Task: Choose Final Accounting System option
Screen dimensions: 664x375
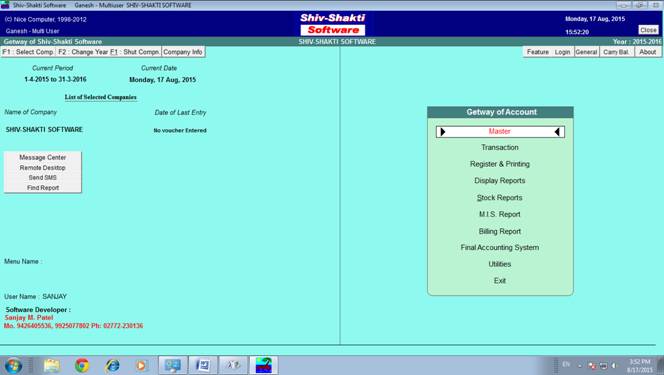Action: pos(500,248)
